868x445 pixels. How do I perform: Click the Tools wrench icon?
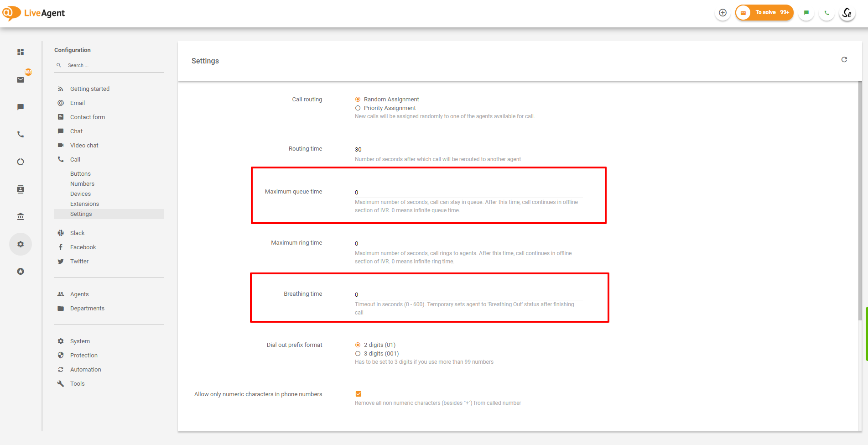[61, 384]
